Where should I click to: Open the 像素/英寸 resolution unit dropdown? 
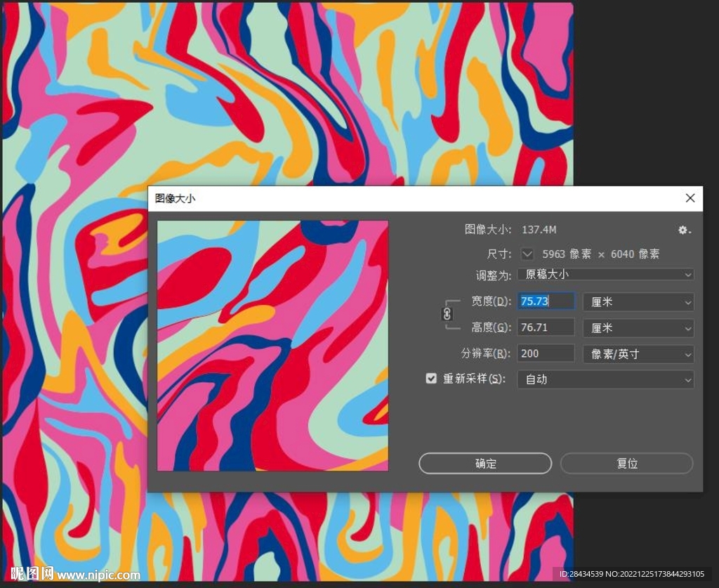(x=638, y=354)
